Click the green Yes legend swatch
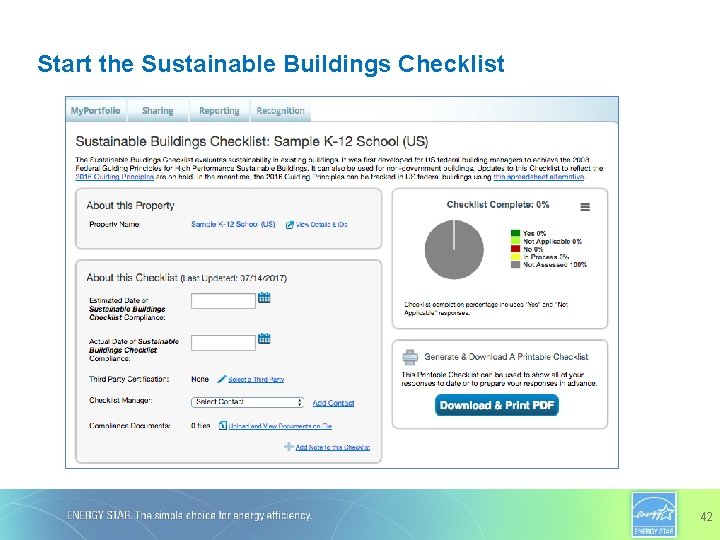 click(x=515, y=233)
